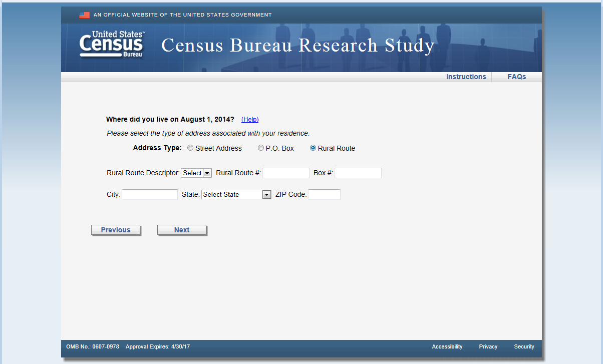603x364 pixels.
Task: Click 'Where did you live on August 1, 2014?'
Action: [x=170, y=119]
